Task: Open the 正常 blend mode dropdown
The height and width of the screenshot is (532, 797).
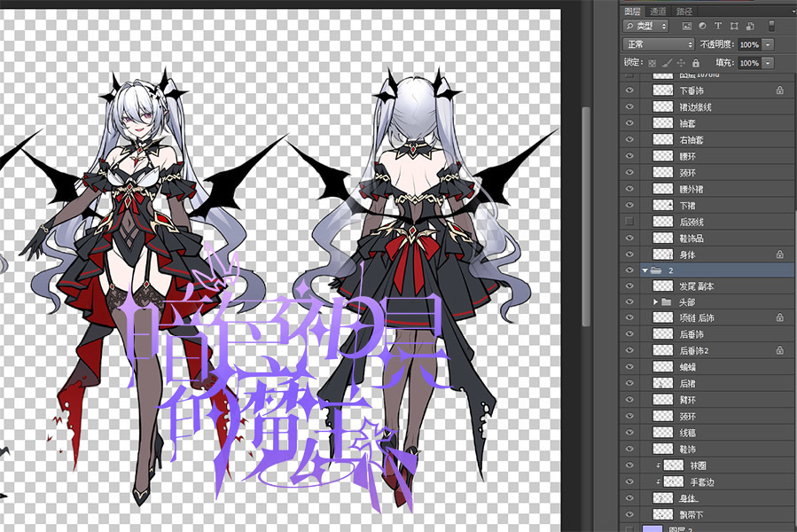Action: [659, 44]
